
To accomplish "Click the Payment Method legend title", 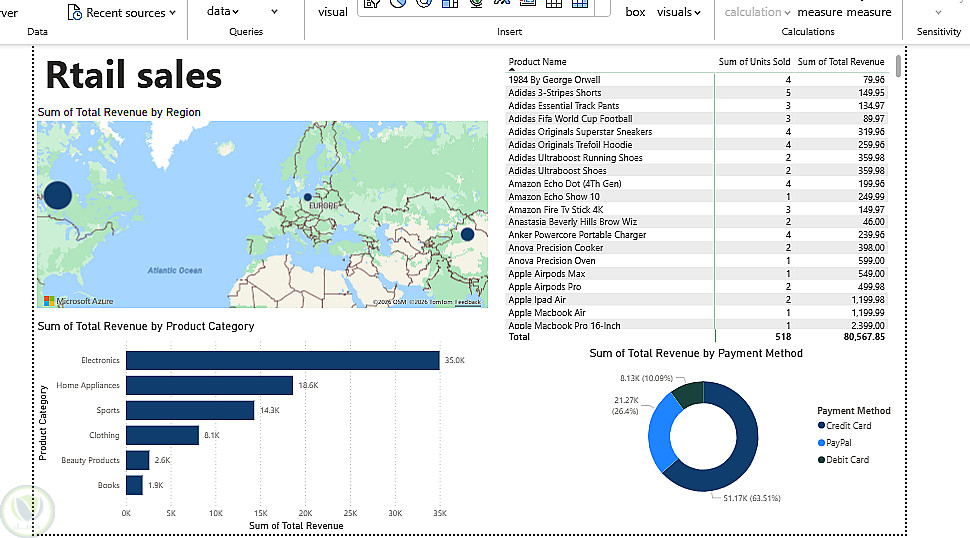I will (854, 411).
